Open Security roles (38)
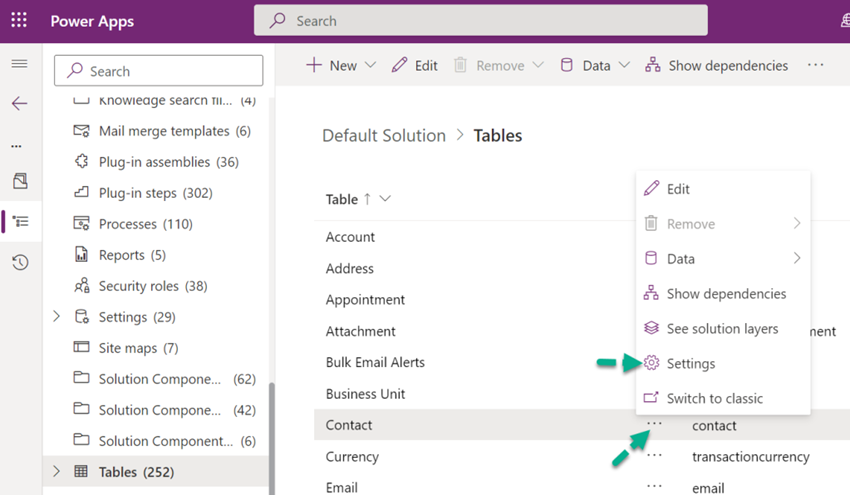This screenshot has height=495, width=850. point(140,285)
